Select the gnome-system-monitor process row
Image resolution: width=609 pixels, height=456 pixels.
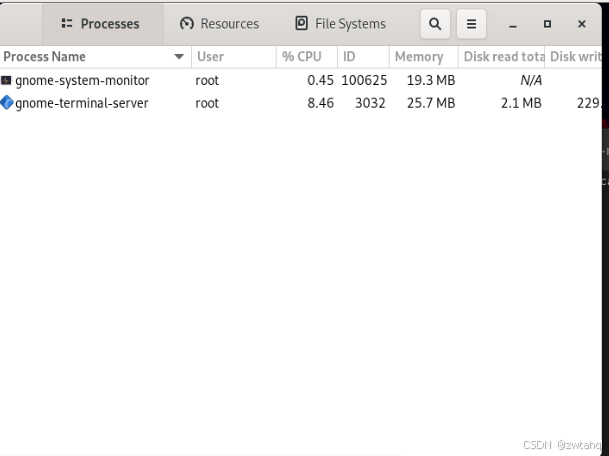coord(301,80)
